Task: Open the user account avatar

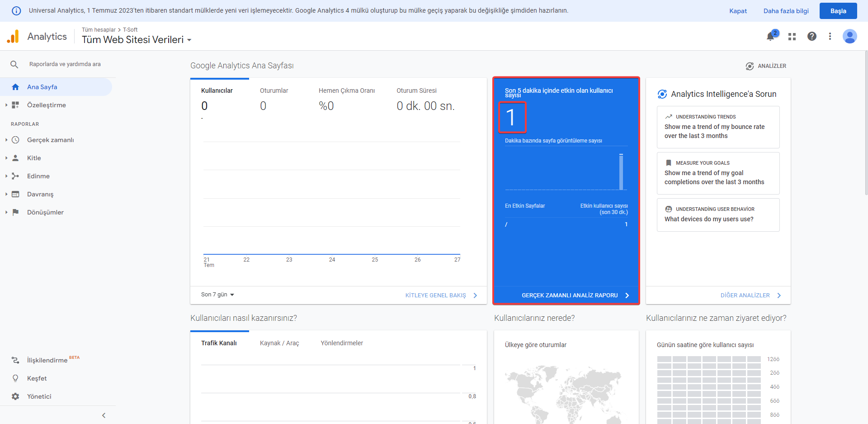Action: pos(850,36)
